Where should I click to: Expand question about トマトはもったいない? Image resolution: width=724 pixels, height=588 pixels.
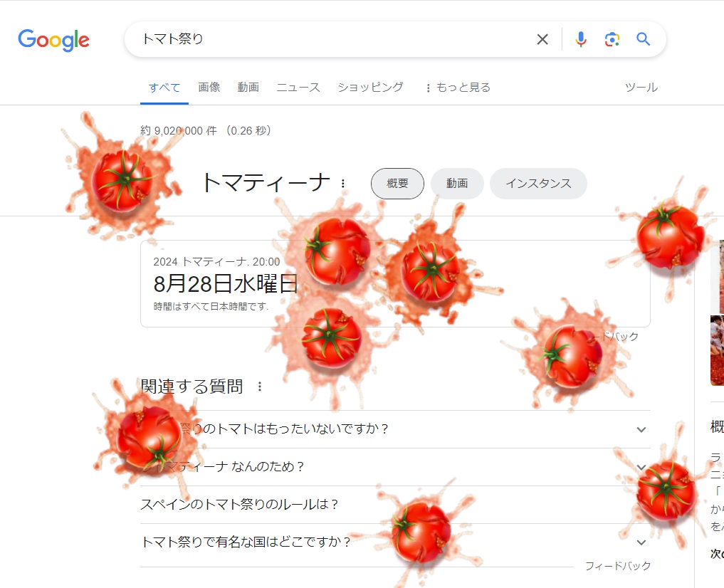point(395,429)
